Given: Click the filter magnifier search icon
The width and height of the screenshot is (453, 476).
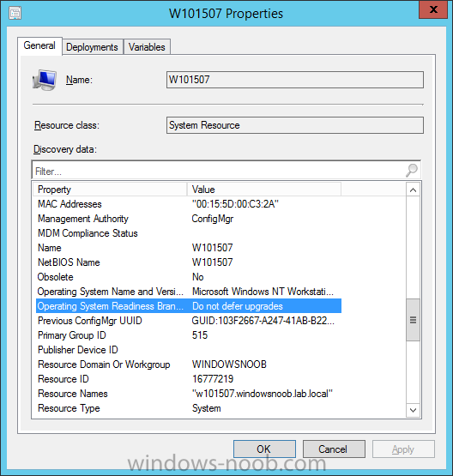Looking at the screenshot, I should click(412, 170).
